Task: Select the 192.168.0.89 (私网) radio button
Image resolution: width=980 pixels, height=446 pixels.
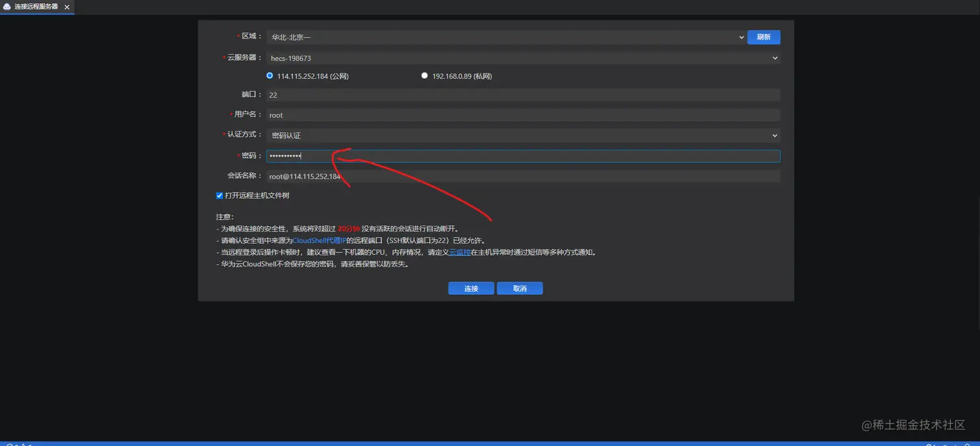Action: click(x=425, y=76)
